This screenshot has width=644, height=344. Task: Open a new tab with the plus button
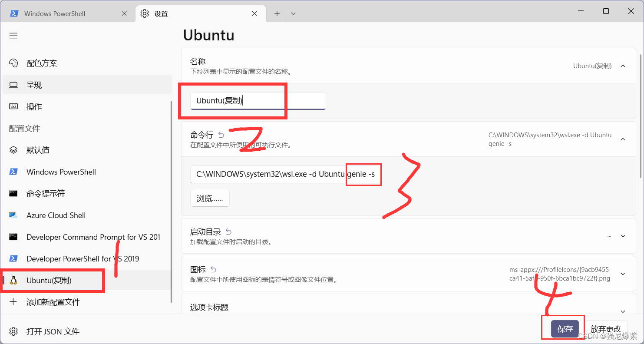pyautogui.click(x=277, y=13)
